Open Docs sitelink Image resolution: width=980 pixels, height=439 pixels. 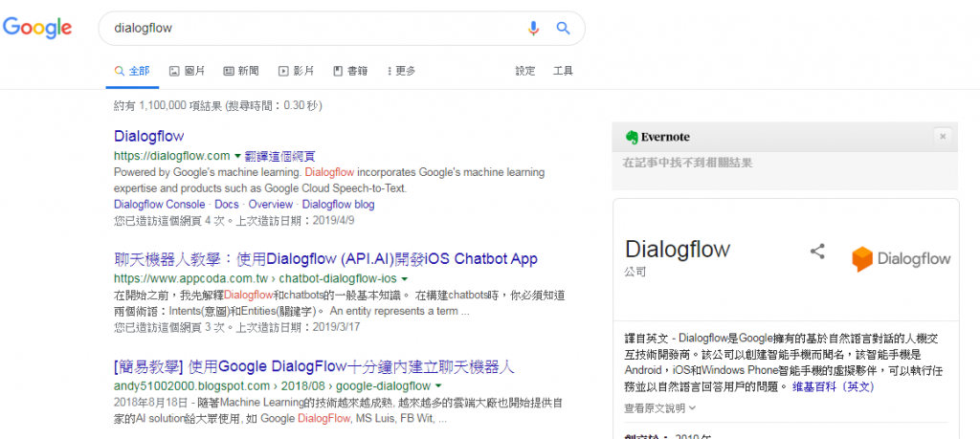pyautogui.click(x=227, y=205)
